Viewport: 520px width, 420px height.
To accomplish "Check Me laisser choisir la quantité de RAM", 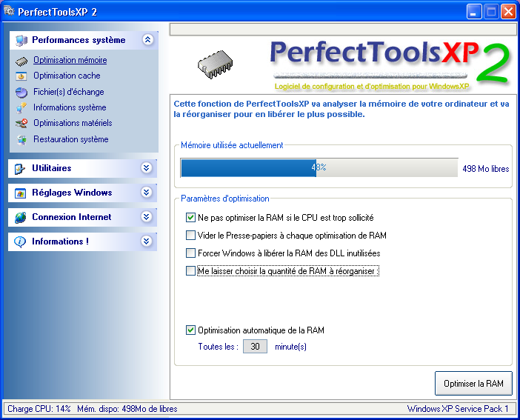I will pyautogui.click(x=190, y=271).
